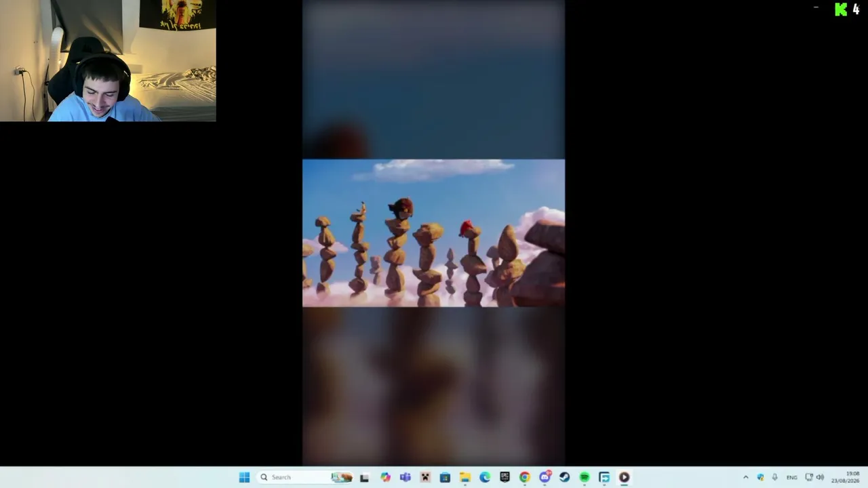Screen dimensions: 868x488
Task: Open Windows Security from the system tray
Action: [760, 477]
